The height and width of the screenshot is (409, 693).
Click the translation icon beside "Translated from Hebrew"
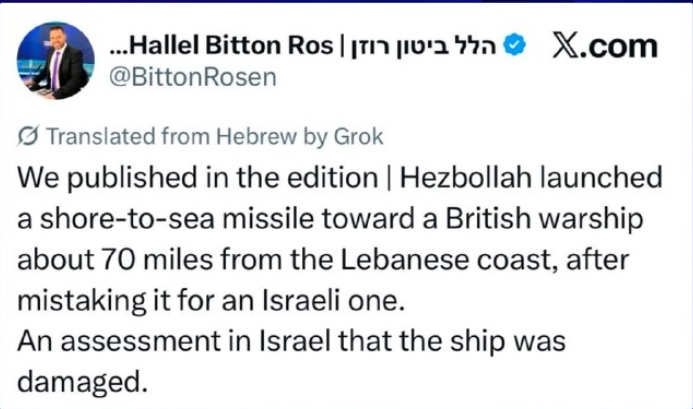[x=29, y=137]
